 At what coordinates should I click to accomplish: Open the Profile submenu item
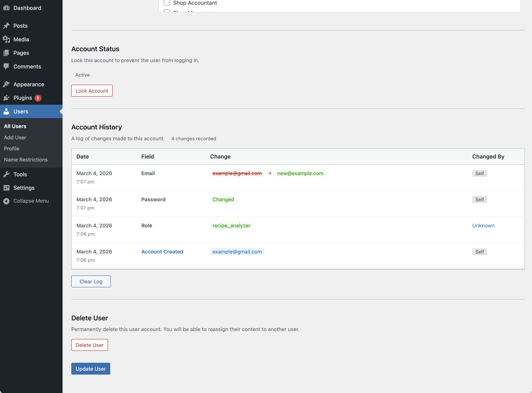(x=12, y=148)
